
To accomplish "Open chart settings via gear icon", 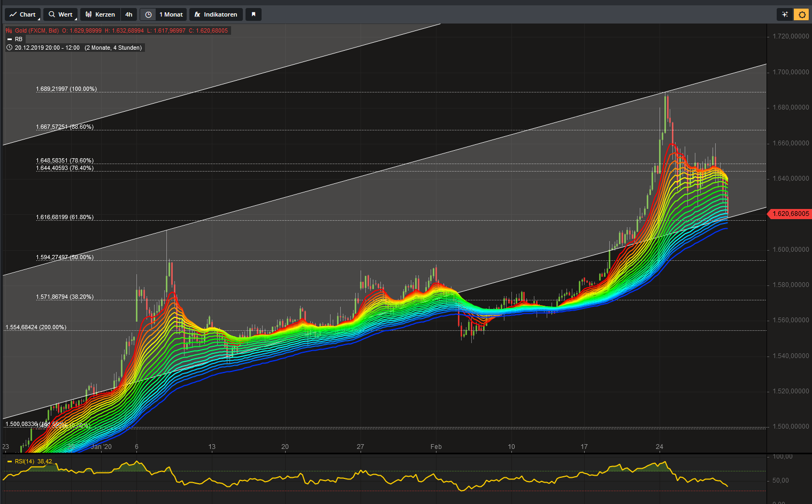I will point(802,14).
